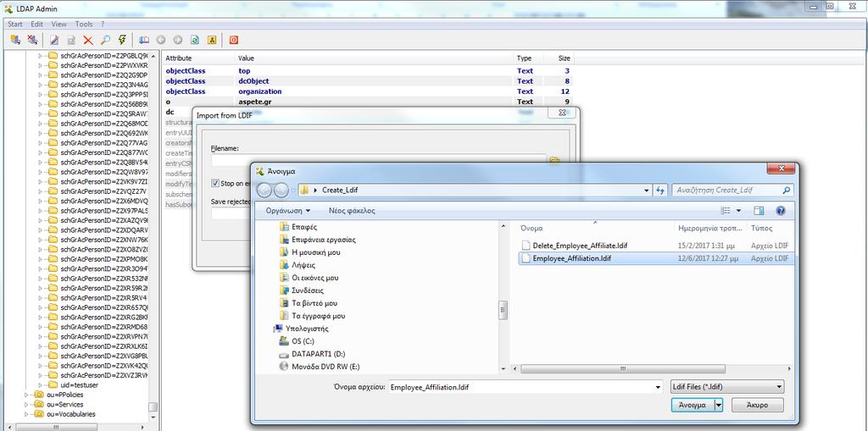This screenshot has height=431, width=868.
Task: Click the horizontal scrollbar of the file list
Action: (x=623, y=369)
